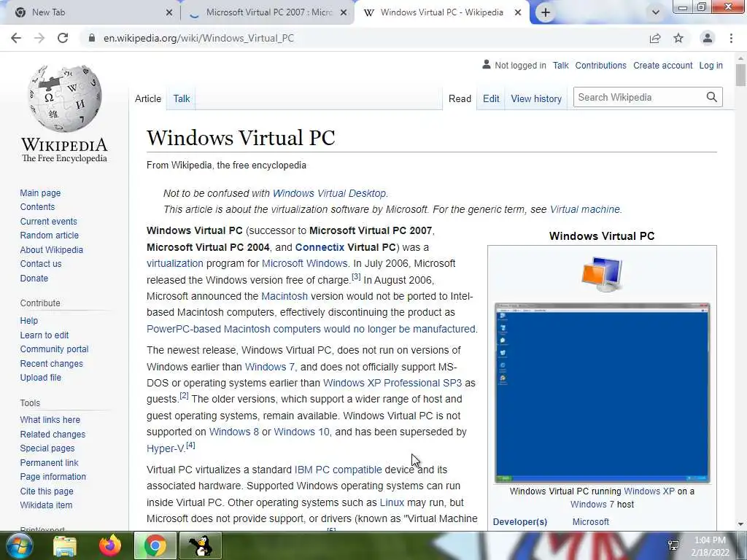Click the Donate link
Viewport: 747px width, 560px height.
(34, 278)
